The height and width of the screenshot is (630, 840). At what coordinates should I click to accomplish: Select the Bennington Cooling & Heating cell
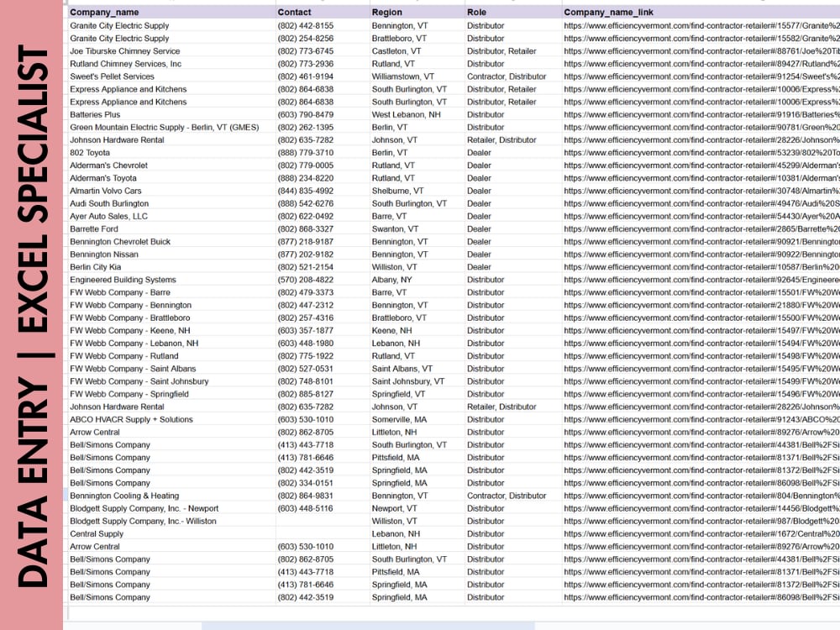[x=172, y=496]
